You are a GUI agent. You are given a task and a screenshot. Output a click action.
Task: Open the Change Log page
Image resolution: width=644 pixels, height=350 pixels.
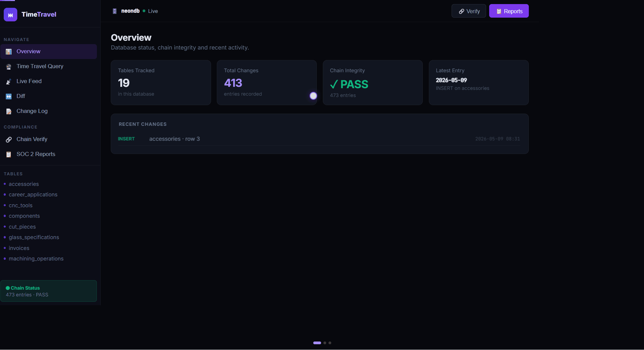coord(48,111)
